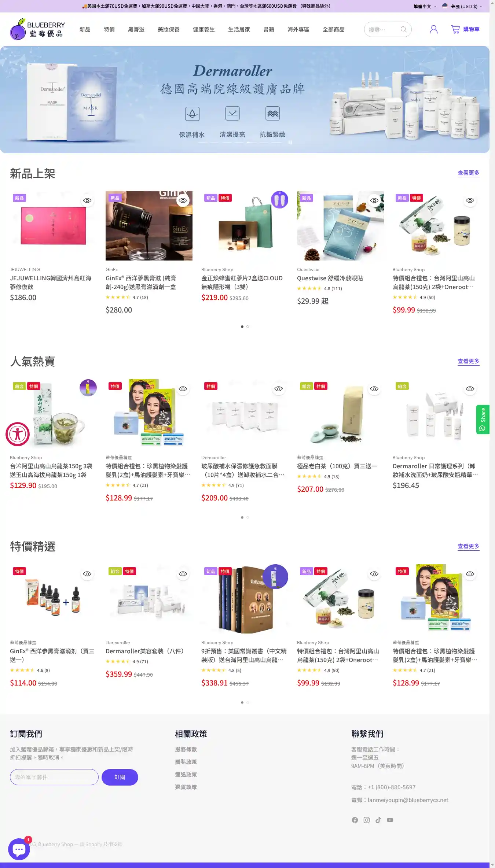
Task: Click the WhatsApp Share side tab
Action: pos(483,420)
